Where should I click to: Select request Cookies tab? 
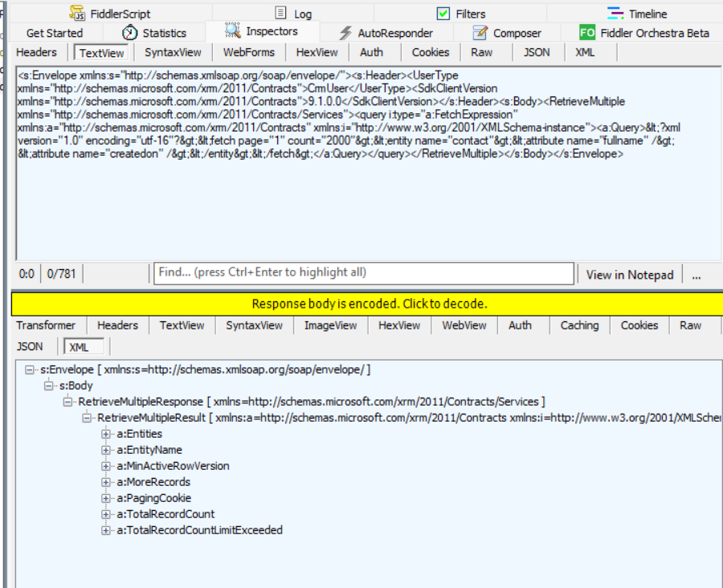click(x=431, y=52)
